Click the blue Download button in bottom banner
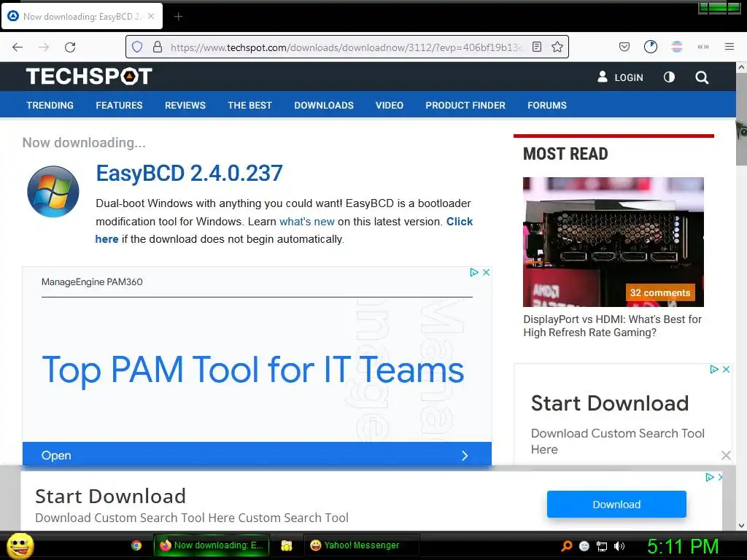Image resolution: width=747 pixels, height=560 pixels. click(x=616, y=505)
